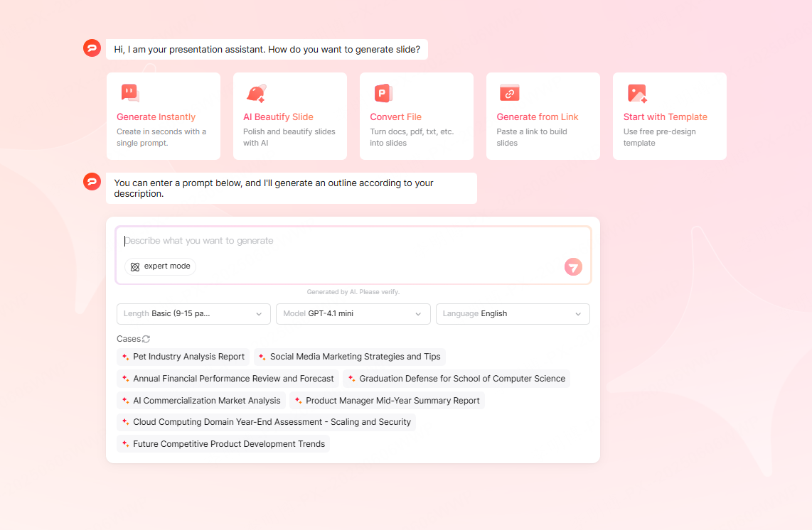The image size is (812, 530).
Task: Change the Language from English
Action: click(x=513, y=313)
